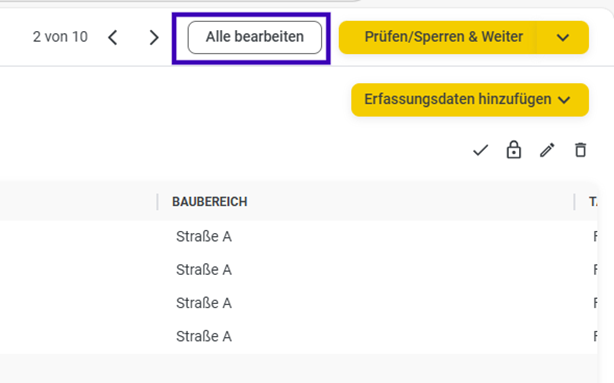Screen dimensions: 614x383
Task: Select the second Straße A row
Action: click(x=298, y=270)
